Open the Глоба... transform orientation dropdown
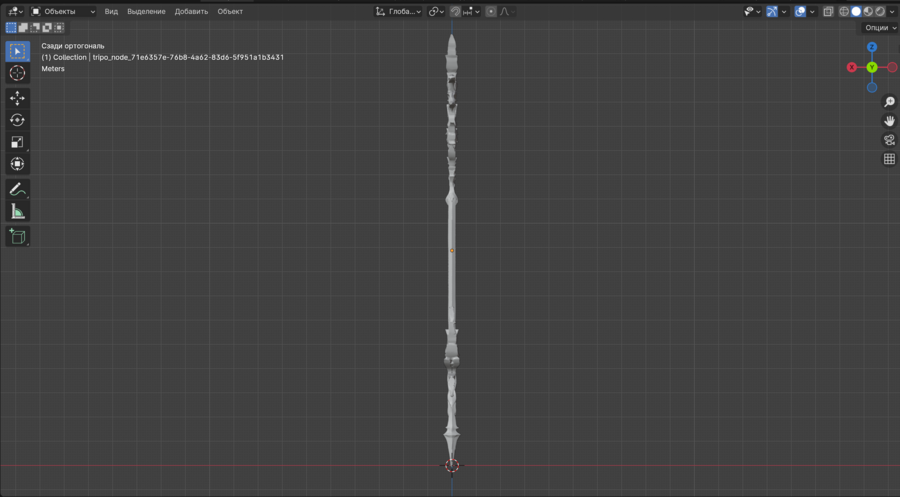The height and width of the screenshot is (497, 900). pyautogui.click(x=398, y=12)
